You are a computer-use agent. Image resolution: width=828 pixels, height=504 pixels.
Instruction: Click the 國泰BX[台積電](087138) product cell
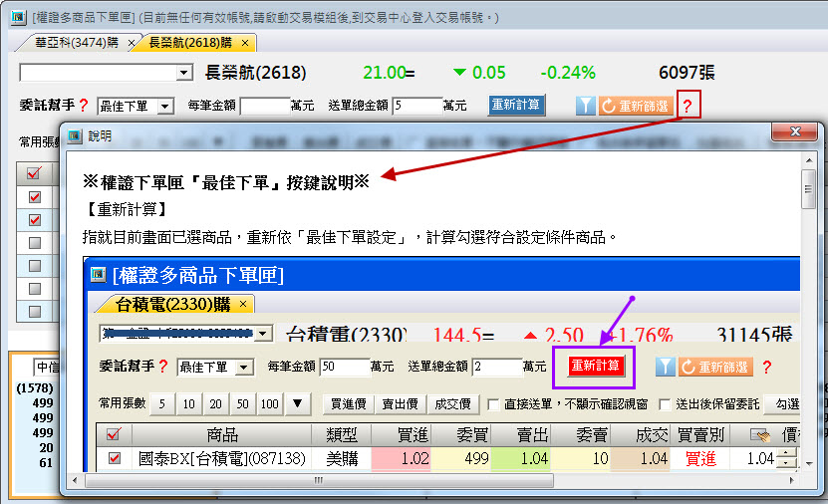[222, 458]
